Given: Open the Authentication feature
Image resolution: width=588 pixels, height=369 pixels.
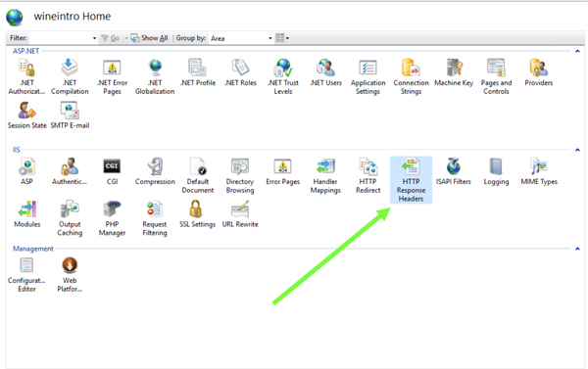Looking at the screenshot, I should [70, 171].
